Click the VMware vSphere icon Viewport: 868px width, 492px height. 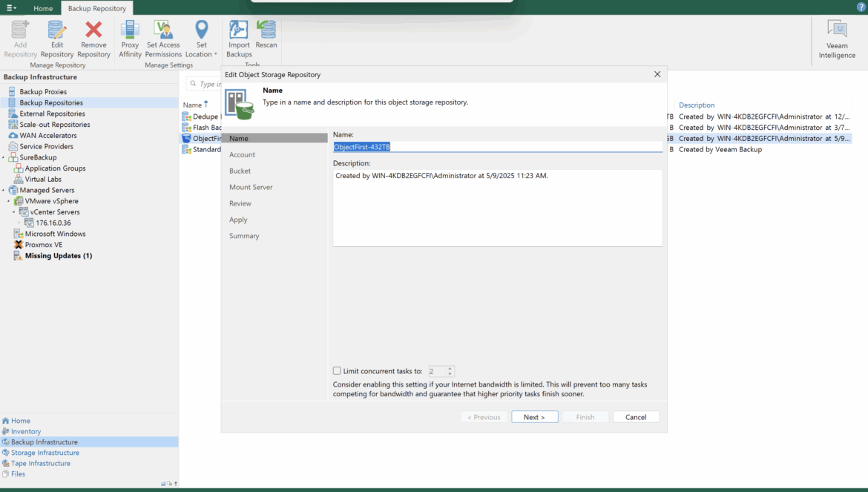19,201
